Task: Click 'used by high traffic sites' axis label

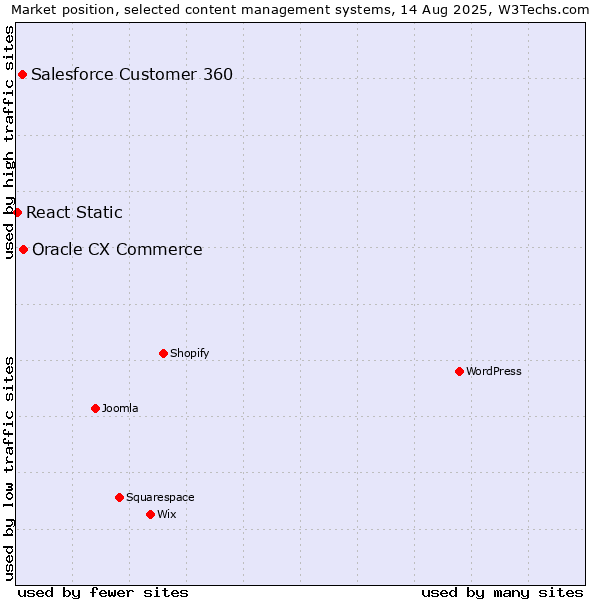Action: pyautogui.click(x=8, y=142)
